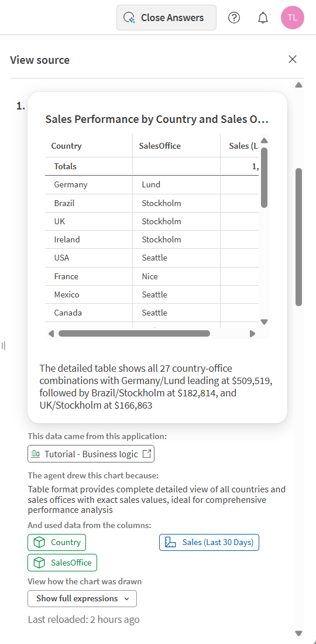The height and width of the screenshot is (644, 316).
Task: Select the SalesOffice field chip
Action: (x=63, y=563)
